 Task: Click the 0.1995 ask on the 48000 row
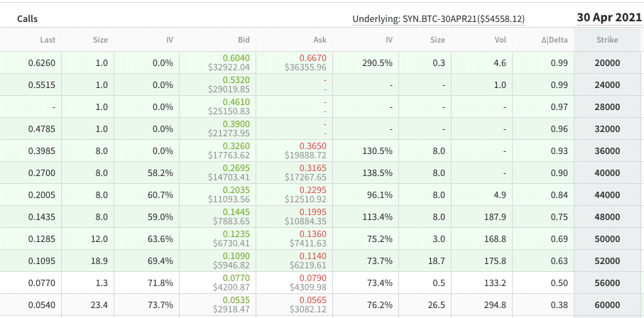[x=313, y=212]
